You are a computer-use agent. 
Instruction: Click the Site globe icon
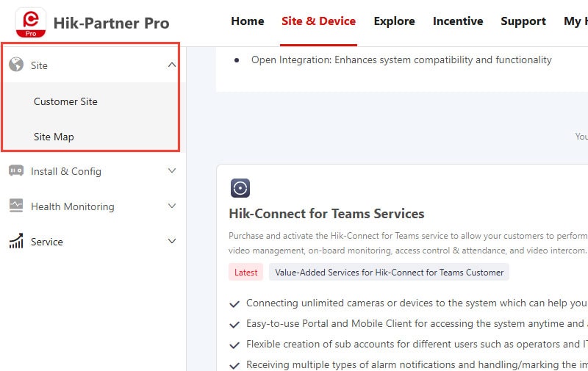click(16, 65)
